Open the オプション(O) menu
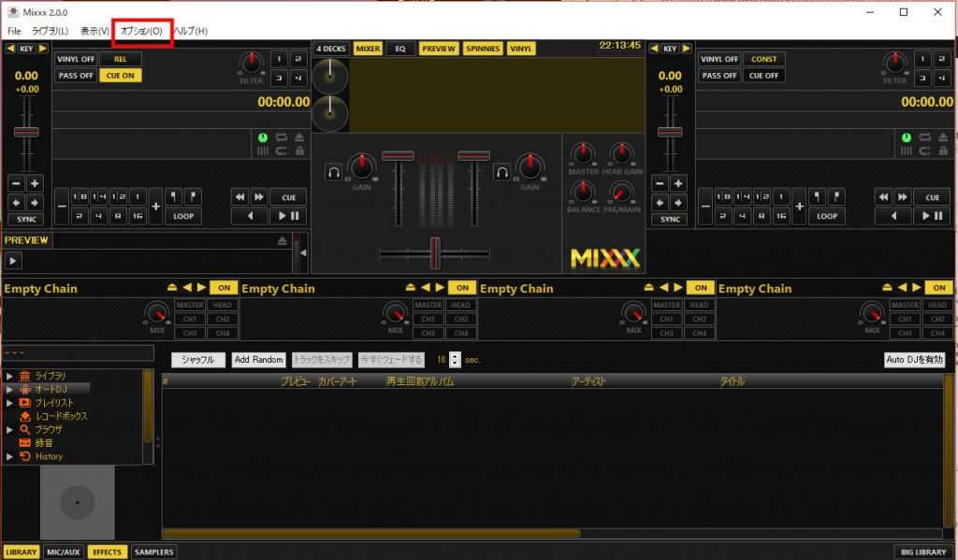The width and height of the screenshot is (958, 560). (x=141, y=31)
